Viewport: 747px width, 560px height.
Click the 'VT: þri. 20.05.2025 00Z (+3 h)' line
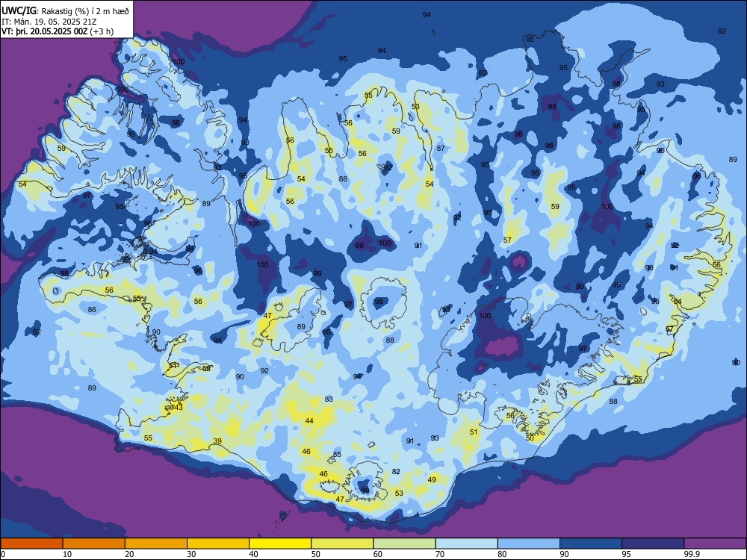tap(58, 31)
